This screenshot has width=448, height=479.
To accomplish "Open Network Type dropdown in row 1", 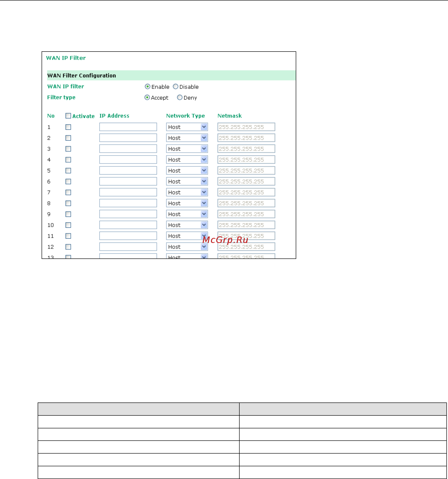I will pyautogui.click(x=187, y=127).
